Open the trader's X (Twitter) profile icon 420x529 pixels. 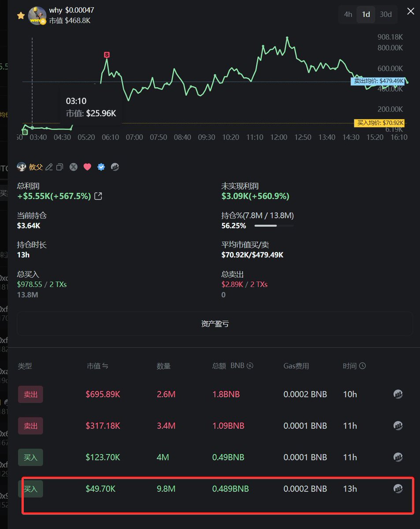[x=73, y=167]
